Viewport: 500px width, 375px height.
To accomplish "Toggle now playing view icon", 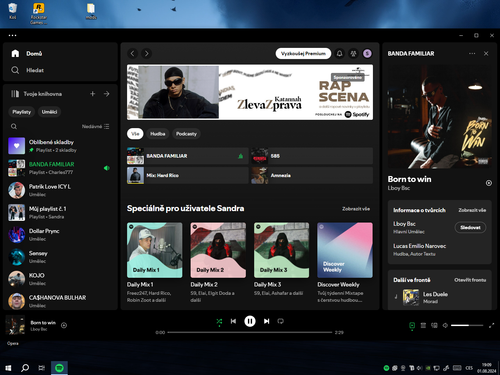I will pos(412,325).
